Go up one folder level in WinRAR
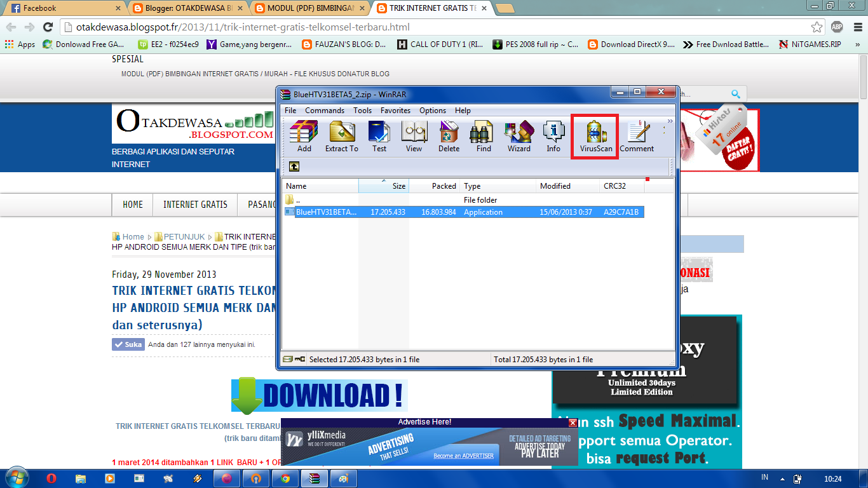Screen dimensions: 868x488 coord(294,166)
